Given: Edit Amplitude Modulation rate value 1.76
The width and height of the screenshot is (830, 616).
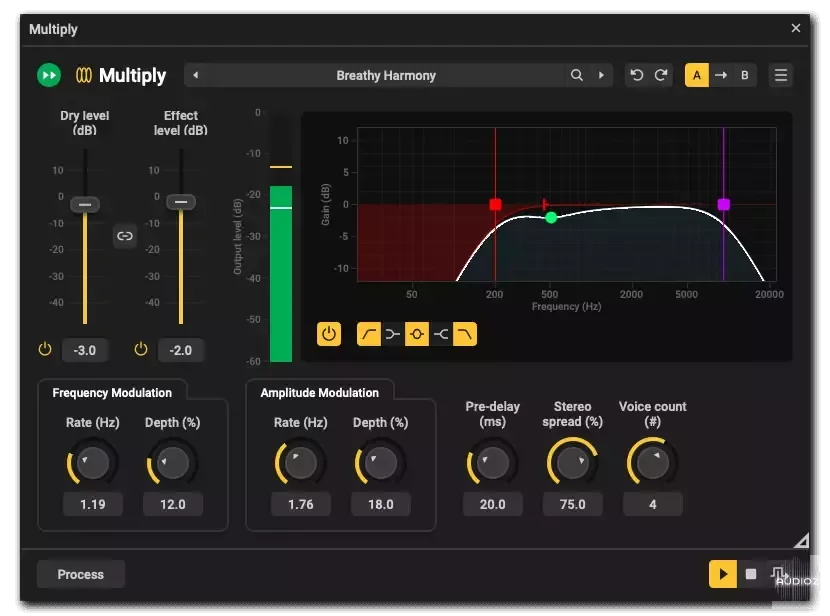Looking at the screenshot, I should point(301,504).
